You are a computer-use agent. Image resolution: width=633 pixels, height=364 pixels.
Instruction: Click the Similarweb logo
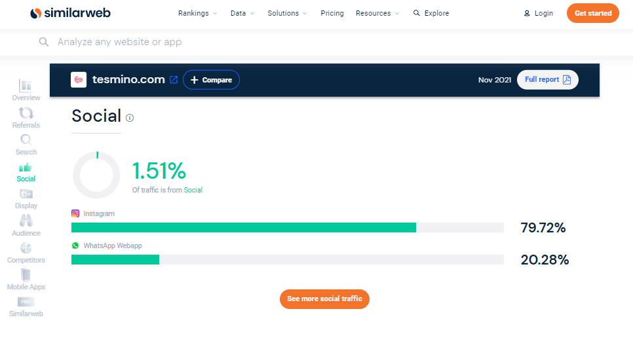coord(70,13)
